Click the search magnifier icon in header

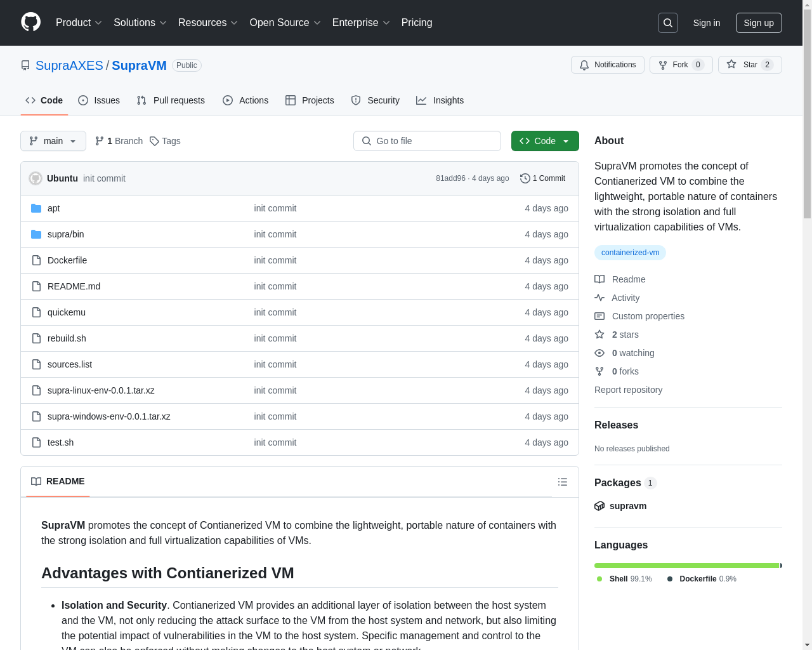(668, 23)
